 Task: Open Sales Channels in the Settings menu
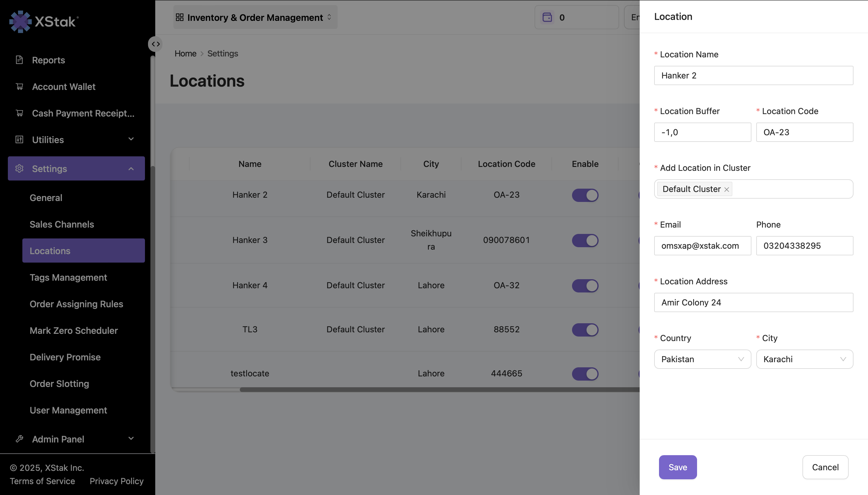(62, 224)
